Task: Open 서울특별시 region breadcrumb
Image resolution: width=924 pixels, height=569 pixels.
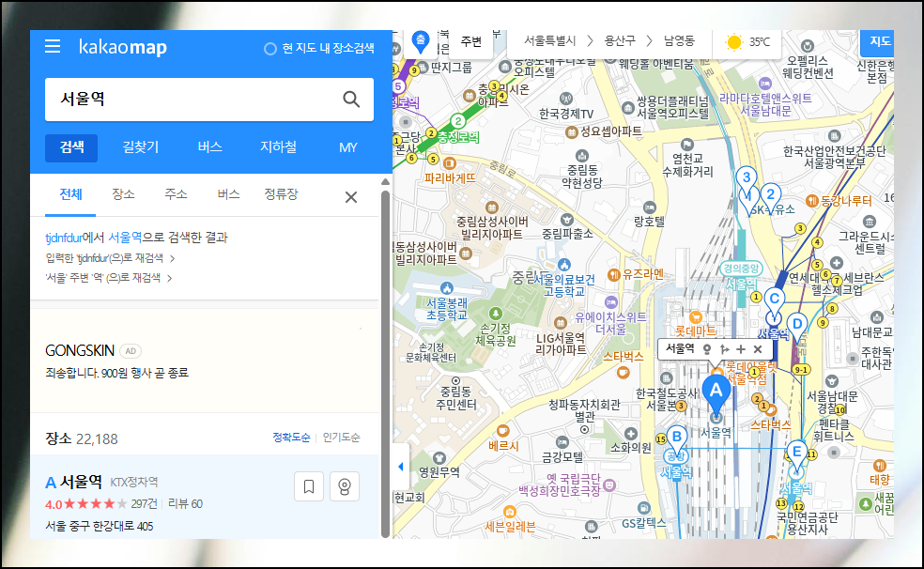Action: (550, 40)
